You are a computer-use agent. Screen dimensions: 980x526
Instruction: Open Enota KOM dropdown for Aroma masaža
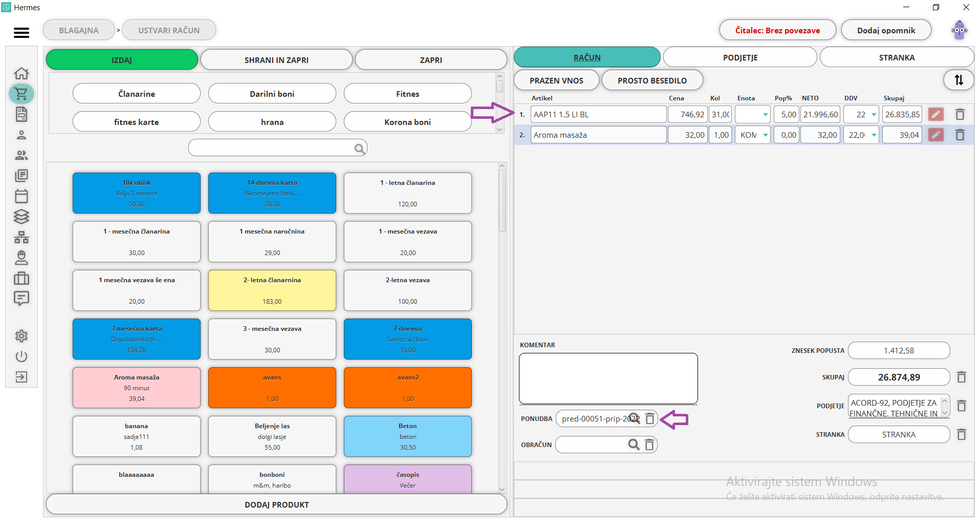(x=766, y=135)
